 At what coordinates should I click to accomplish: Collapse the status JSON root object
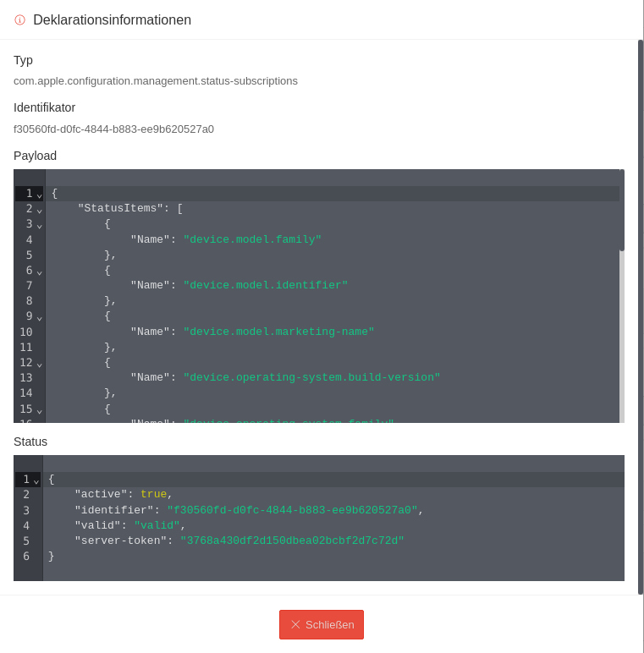coord(36,480)
